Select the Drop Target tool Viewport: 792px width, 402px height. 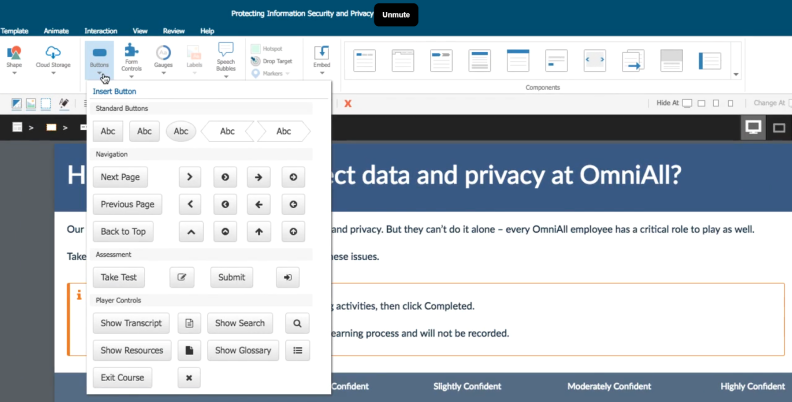click(x=272, y=61)
